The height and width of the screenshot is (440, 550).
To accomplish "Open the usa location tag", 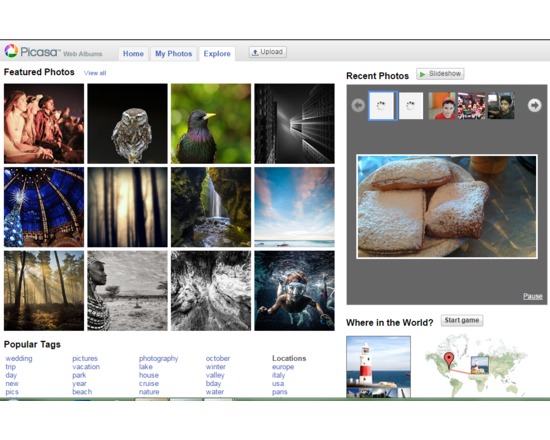I will tap(278, 384).
